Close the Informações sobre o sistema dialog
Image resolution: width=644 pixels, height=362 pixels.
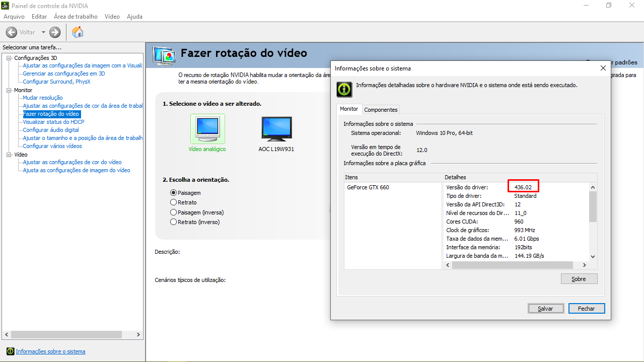603,68
